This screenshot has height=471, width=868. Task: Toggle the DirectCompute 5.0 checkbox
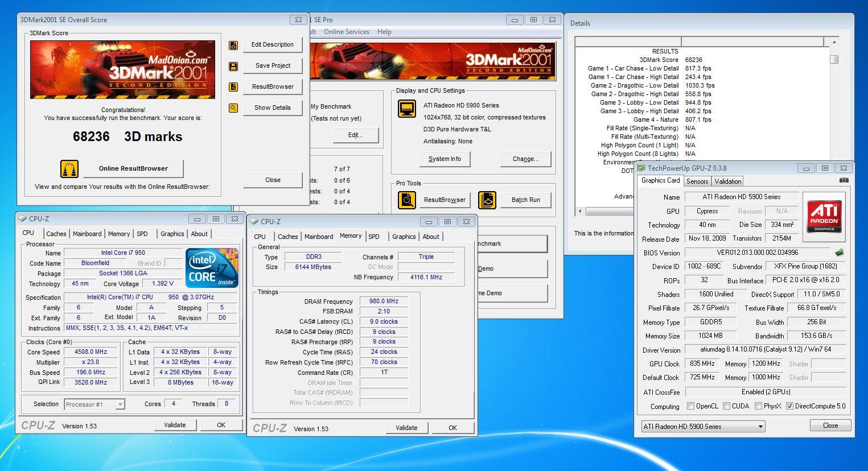point(789,406)
